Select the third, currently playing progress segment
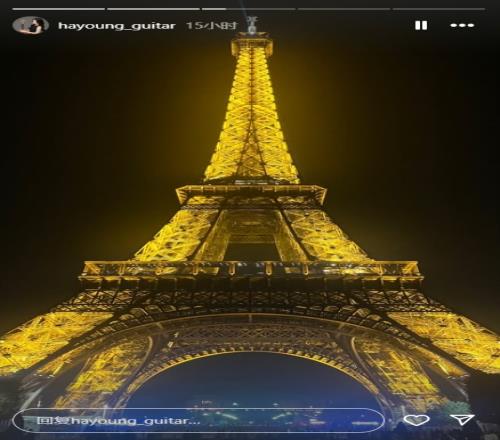 coord(249,9)
